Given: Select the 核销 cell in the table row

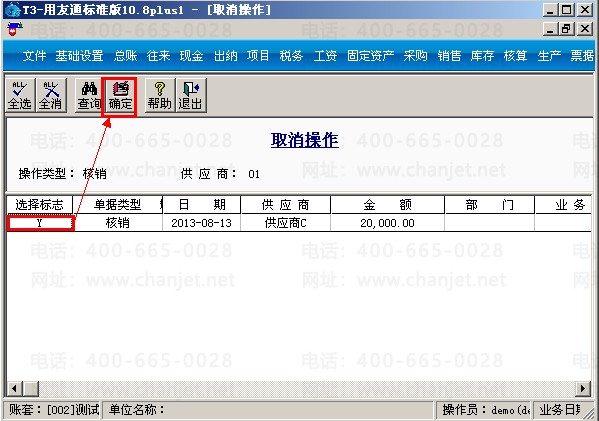Looking at the screenshot, I should (118, 223).
